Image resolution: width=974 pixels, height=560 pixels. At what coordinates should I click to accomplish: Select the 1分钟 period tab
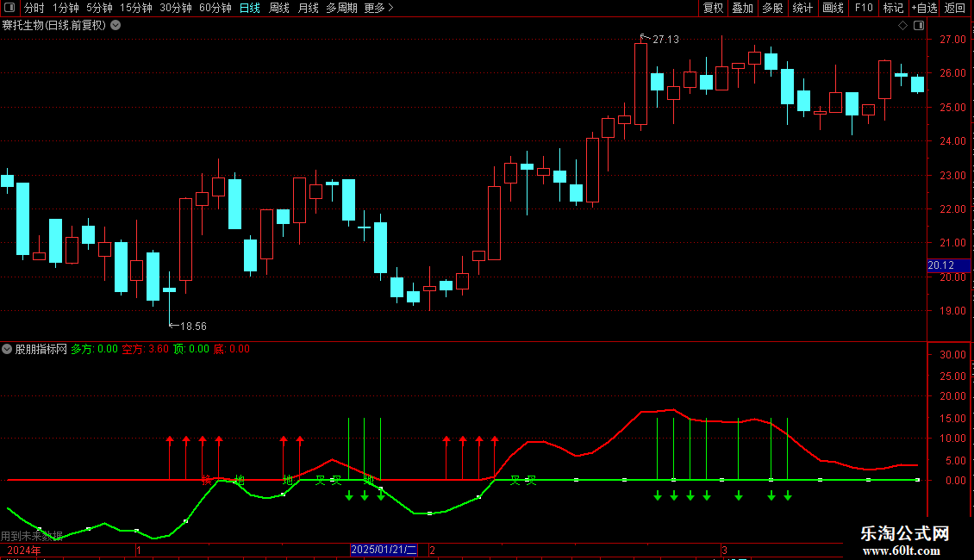(66, 8)
